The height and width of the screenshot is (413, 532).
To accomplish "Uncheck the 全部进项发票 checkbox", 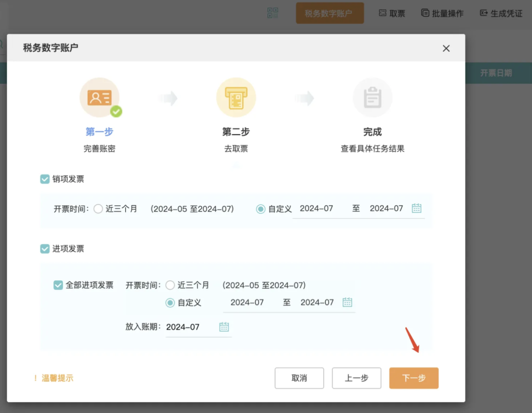I will (x=58, y=285).
